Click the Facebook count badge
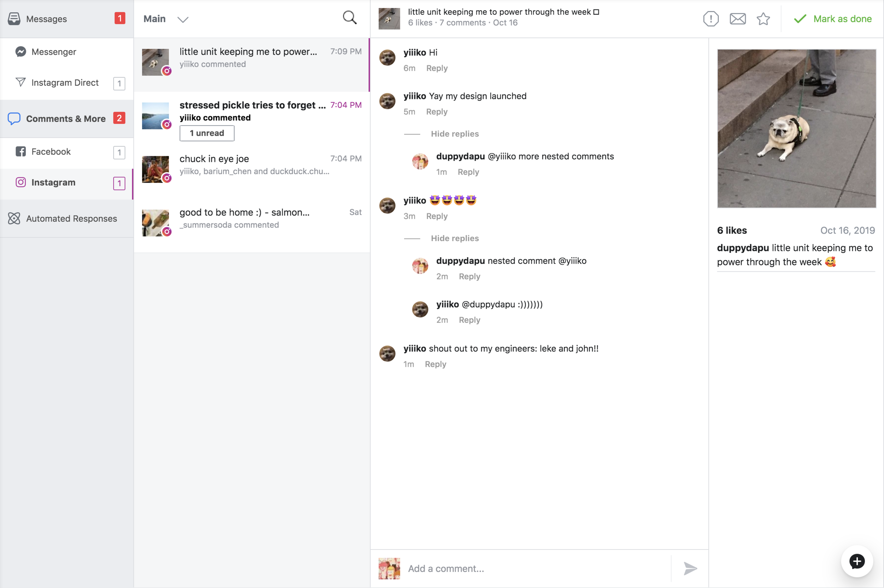 point(119,152)
